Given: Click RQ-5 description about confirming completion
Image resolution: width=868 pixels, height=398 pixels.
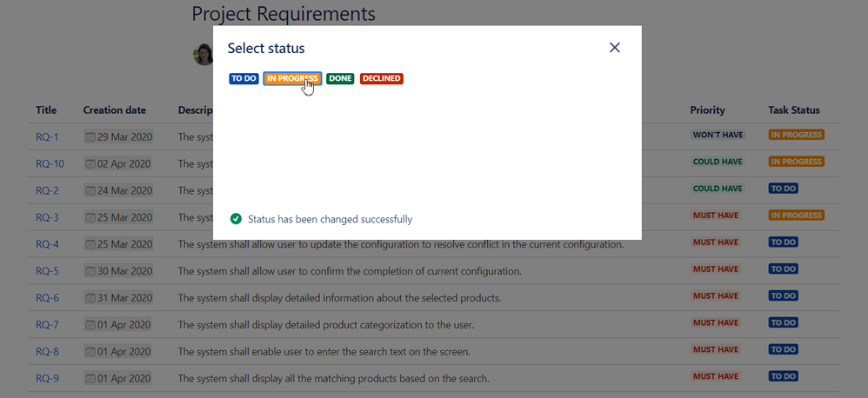Looking at the screenshot, I should 350,271.
